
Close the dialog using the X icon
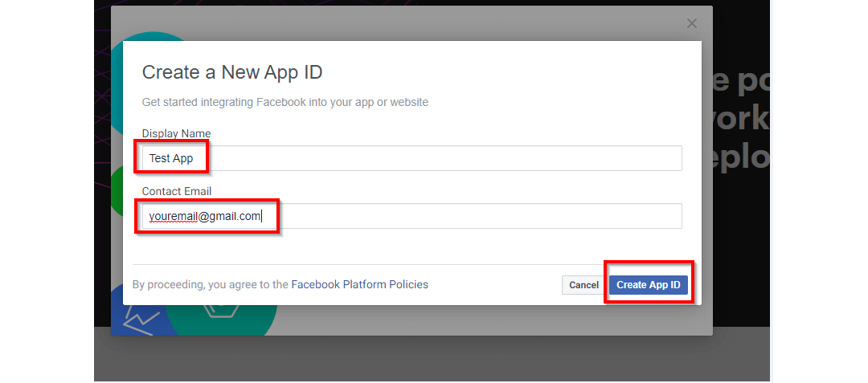click(x=691, y=23)
